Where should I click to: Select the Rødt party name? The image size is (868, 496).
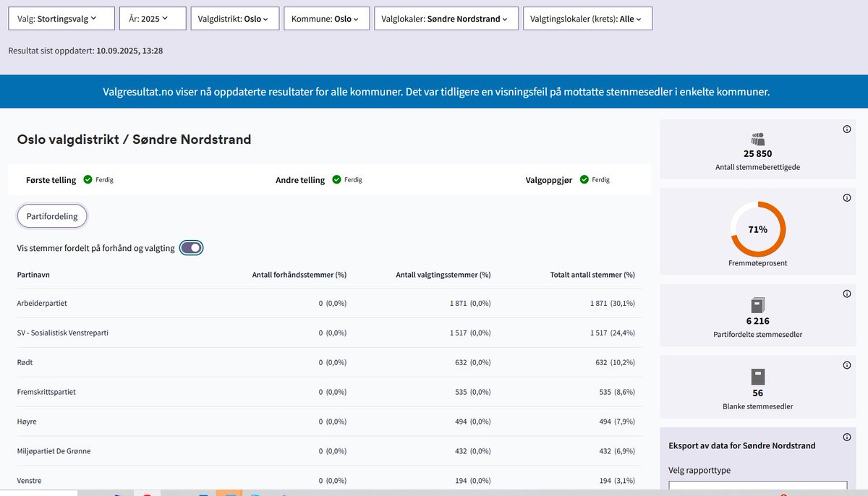pyautogui.click(x=25, y=362)
